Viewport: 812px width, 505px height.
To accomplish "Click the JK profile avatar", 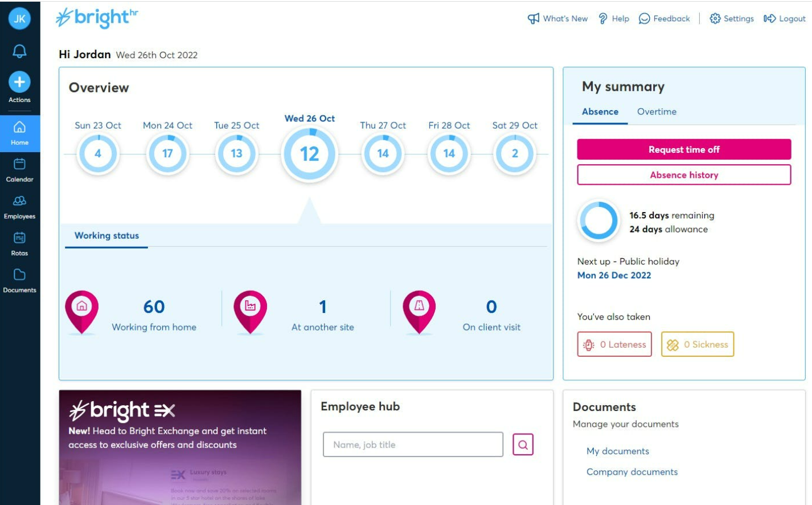I will point(19,18).
